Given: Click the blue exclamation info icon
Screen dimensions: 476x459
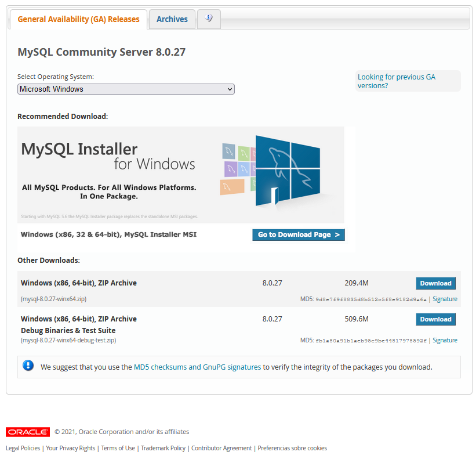Looking at the screenshot, I should (x=28, y=365).
